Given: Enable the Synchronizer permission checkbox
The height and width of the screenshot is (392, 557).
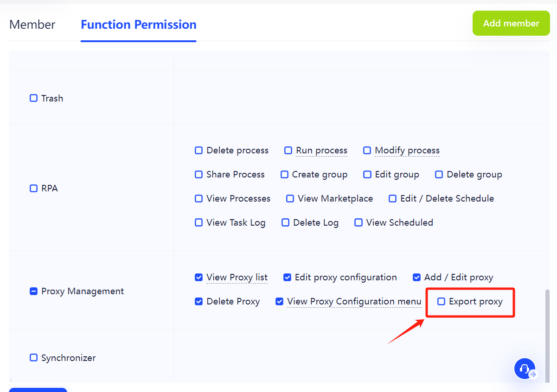Looking at the screenshot, I should [33, 358].
